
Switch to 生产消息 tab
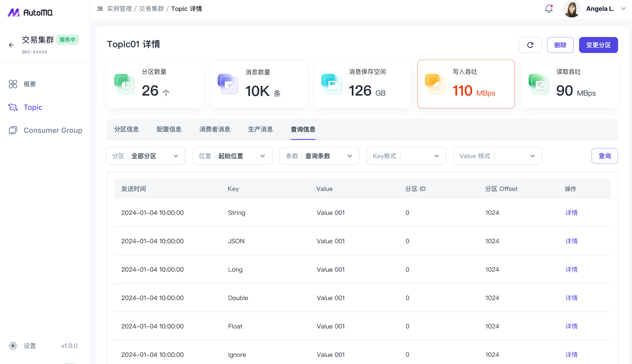[x=261, y=129]
